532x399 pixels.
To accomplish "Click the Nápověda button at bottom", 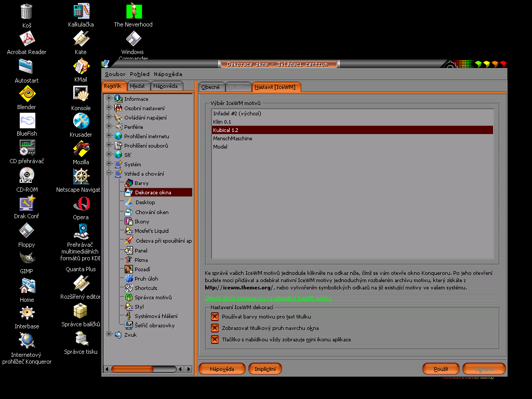I will coord(222,369).
